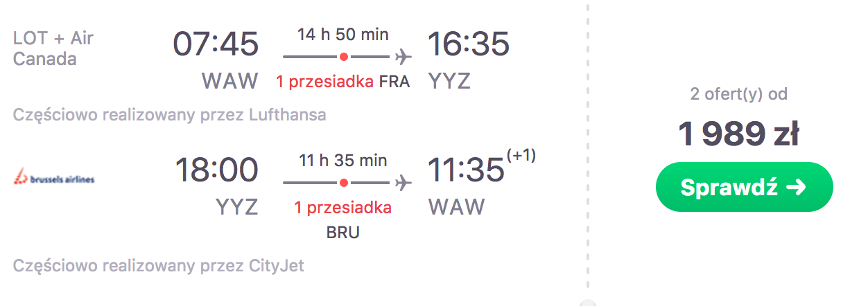Click the 1 989 zł price
868x306 pixels.
739,135
